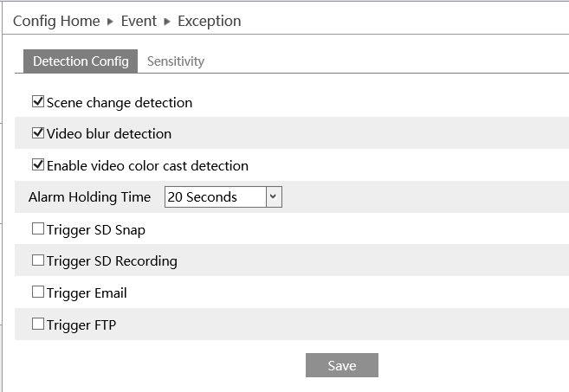Viewport: 569px width, 392px height.
Task: Uncheck Scene change detection checkbox
Action: pyautogui.click(x=38, y=102)
